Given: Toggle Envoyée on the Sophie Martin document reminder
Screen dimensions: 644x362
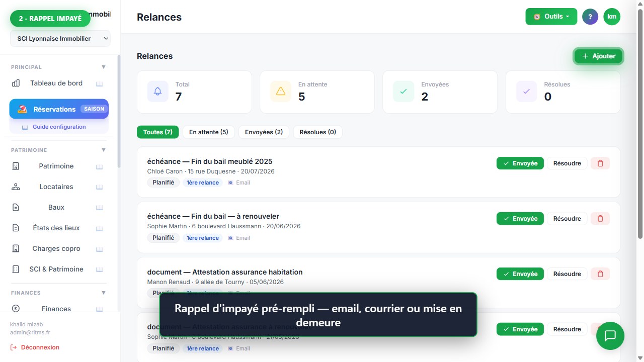Looking at the screenshot, I should (520, 329).
